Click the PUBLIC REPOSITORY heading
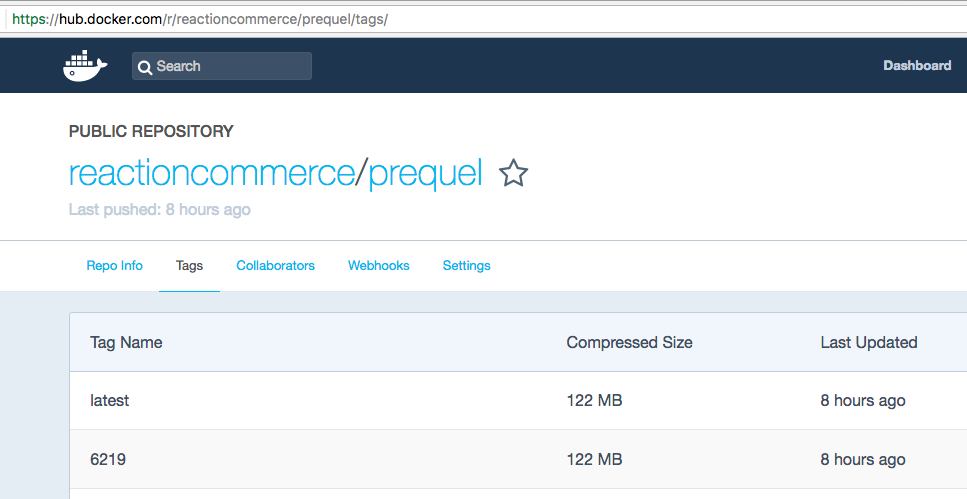Screen dimensions: 967x499 pyautogui.click(x=151, y=131)
